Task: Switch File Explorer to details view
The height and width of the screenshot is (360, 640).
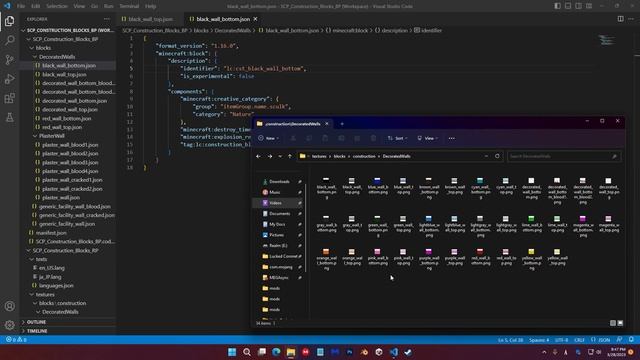Action: tap(613, 323)
